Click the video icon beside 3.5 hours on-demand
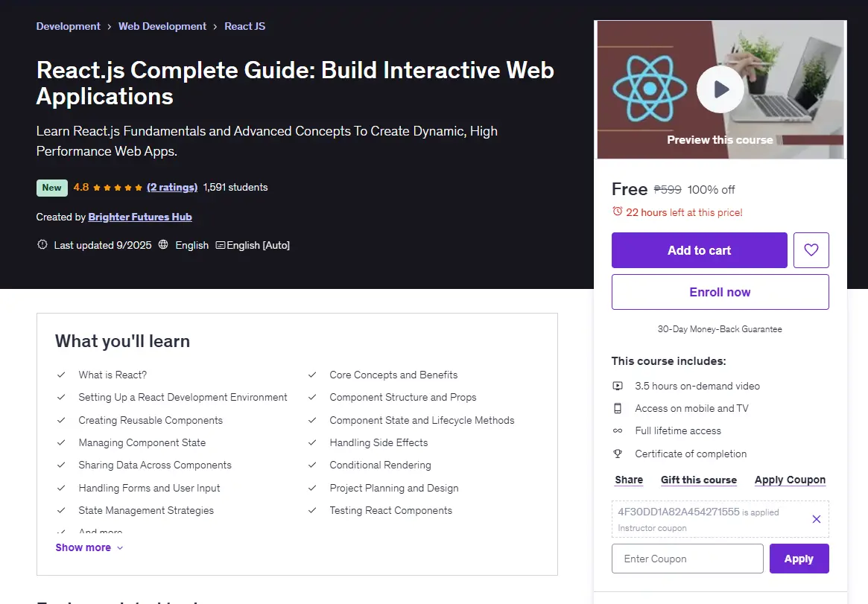This screenshot has height=604, width=868. click(618, 386)
